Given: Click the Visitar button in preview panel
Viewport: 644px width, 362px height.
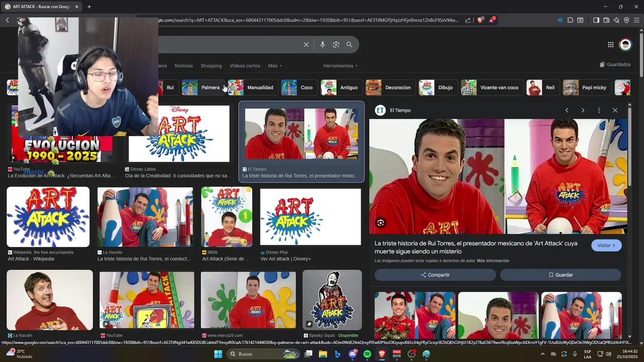Looking at the screenshot, I should pyautogui.click(x=606, y=245).
